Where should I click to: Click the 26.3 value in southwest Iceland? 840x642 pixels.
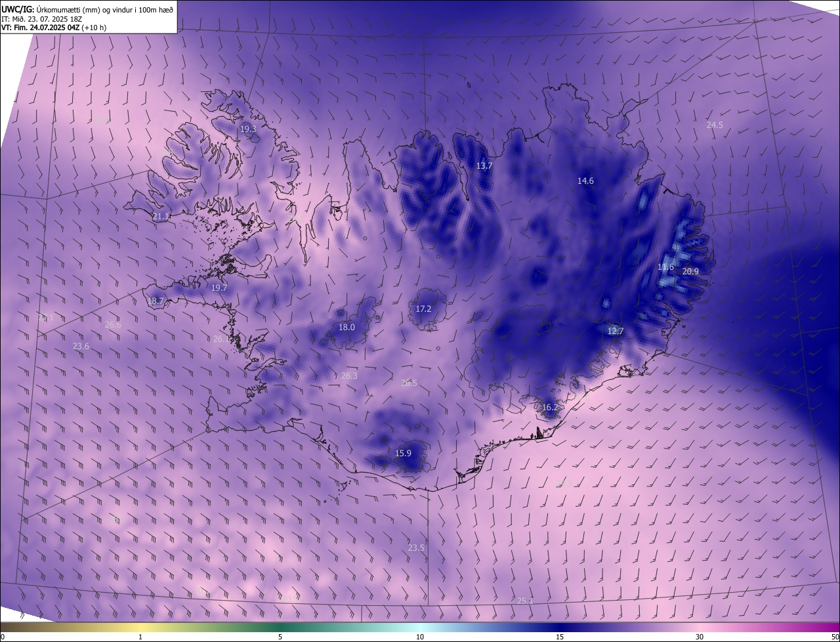[349, 375]
